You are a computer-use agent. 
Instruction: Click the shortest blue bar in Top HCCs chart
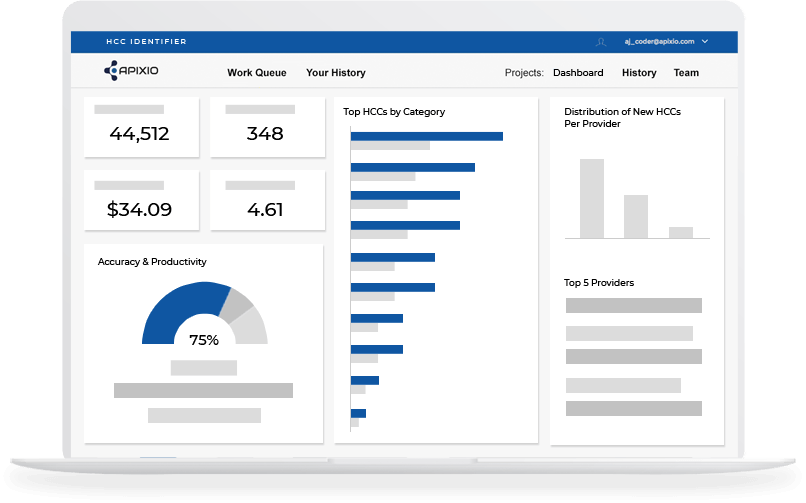coord(358,413)
